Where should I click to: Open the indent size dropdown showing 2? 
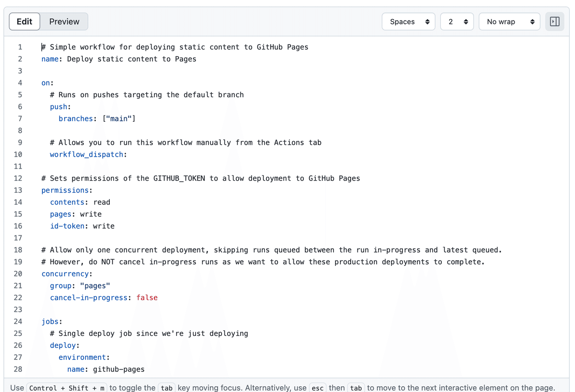[x=457, y=22]
